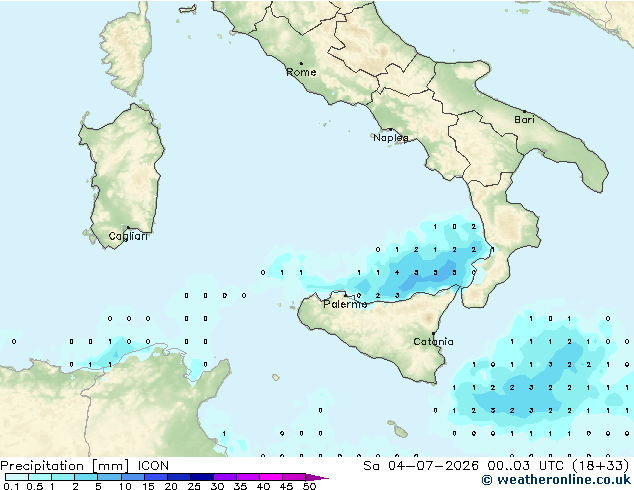Image resolution: width=634 pixels, height=490 pixels.
Task: Pick the 35–40 mm legend swatch
Action: tap(247, 477)
